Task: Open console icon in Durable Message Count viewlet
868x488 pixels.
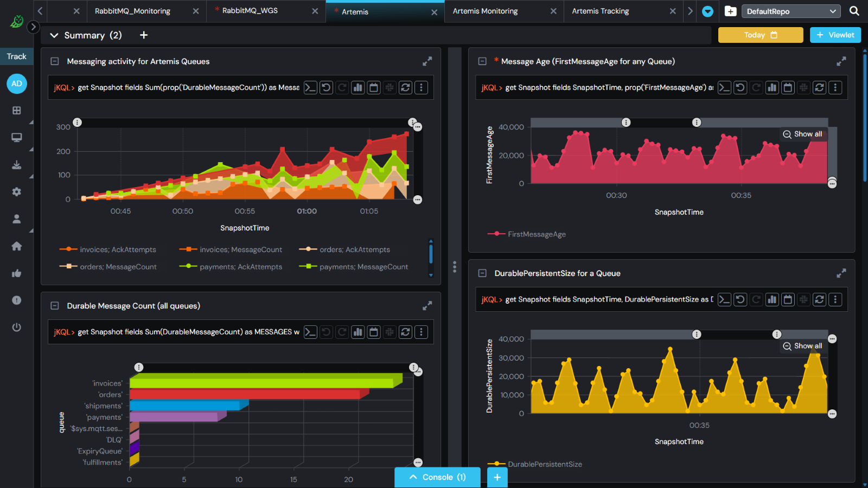Action: tap(310, 332)
